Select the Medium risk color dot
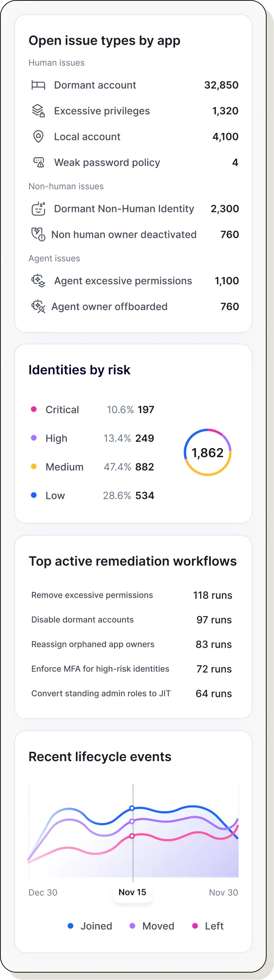Screen dimensions: 274x980 [34, 467]
